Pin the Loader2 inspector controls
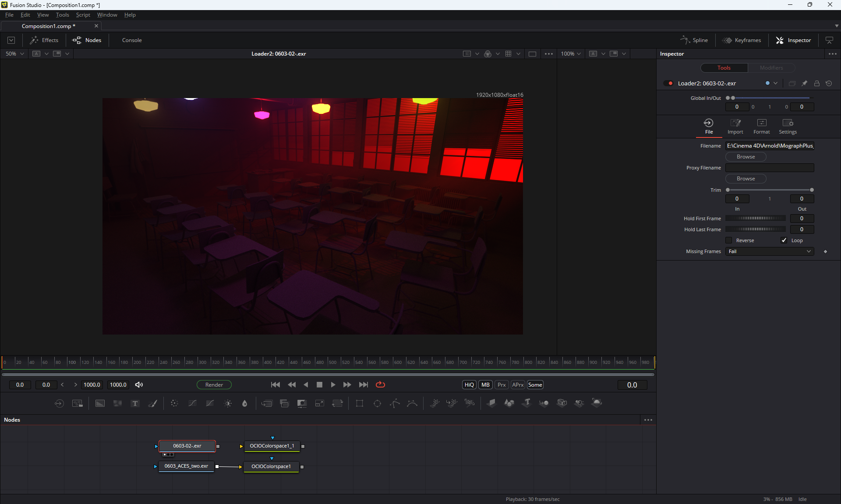Viewport: 841px width, 504px height. click(804, 83)
